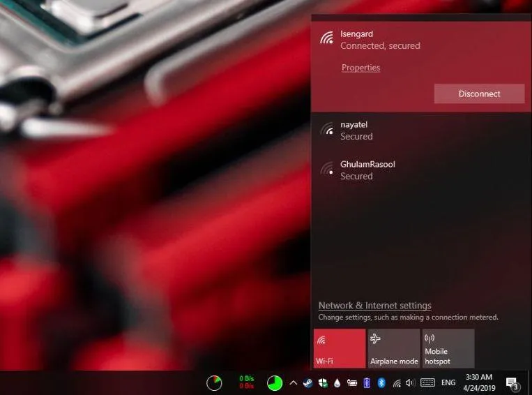Open Network & Internet settings link
Viewport: 532px width, 395px height.
374,306
